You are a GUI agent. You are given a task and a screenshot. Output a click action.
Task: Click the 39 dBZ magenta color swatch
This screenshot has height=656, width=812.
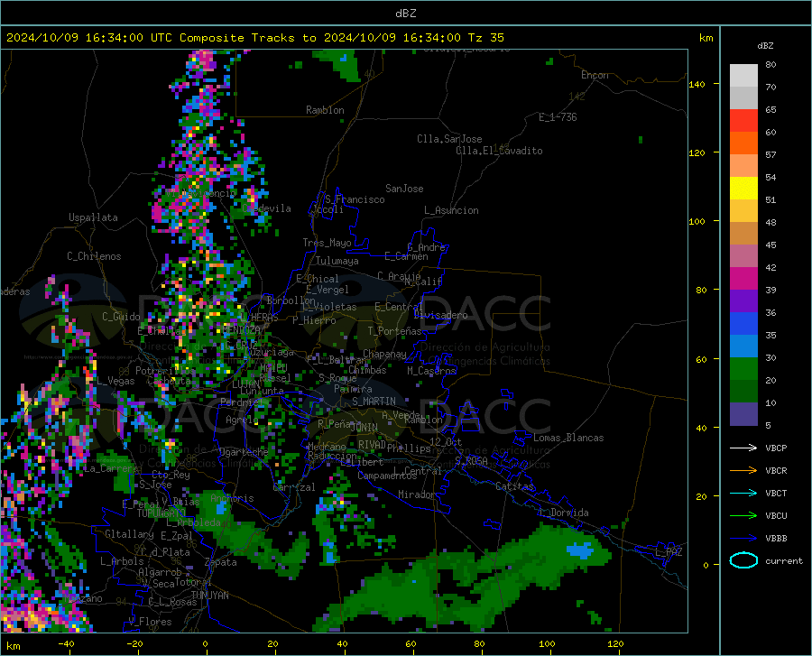(x=743, y=279)
